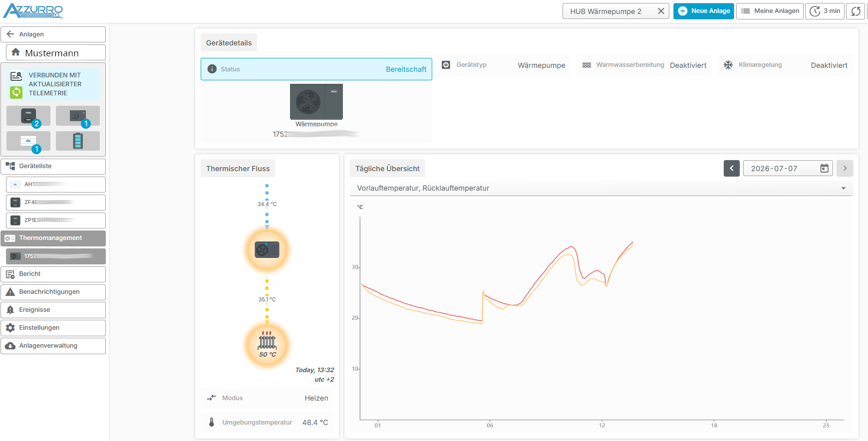This screenshot has width=868, height=441.
Task: Select the ZF4E device in Geräteliste
Action: [56, 202]
